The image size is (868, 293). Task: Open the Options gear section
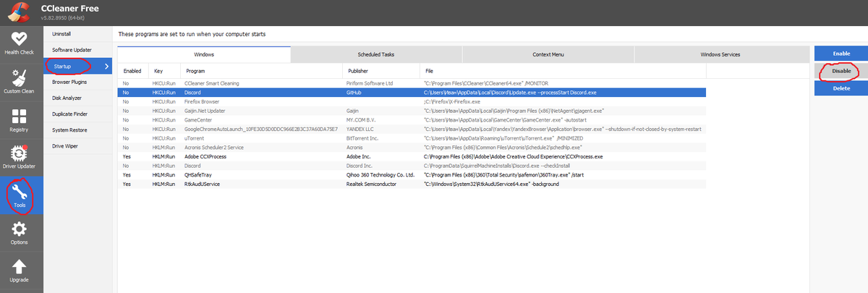coord(20,234)
